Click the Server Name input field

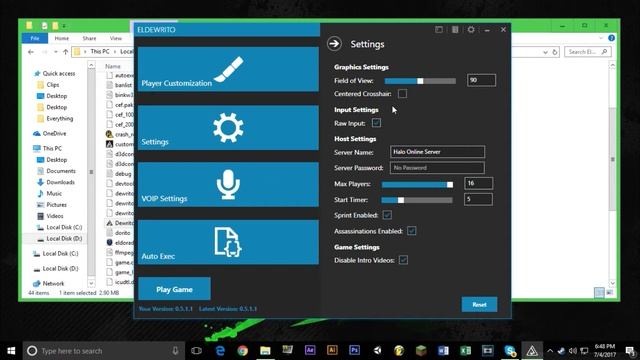(437, 152)
